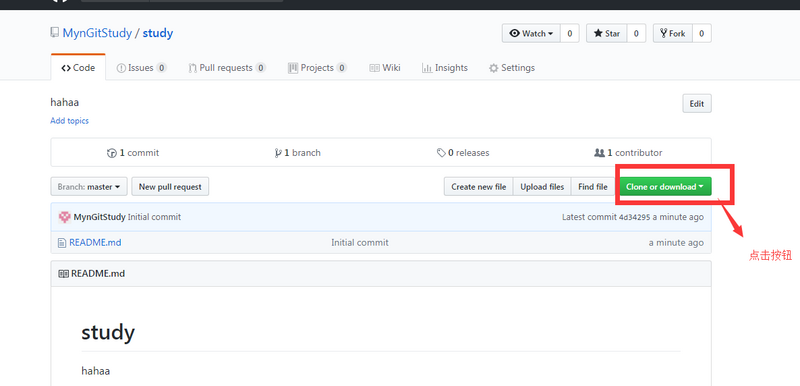View the 1 commit link

point(133,153)
